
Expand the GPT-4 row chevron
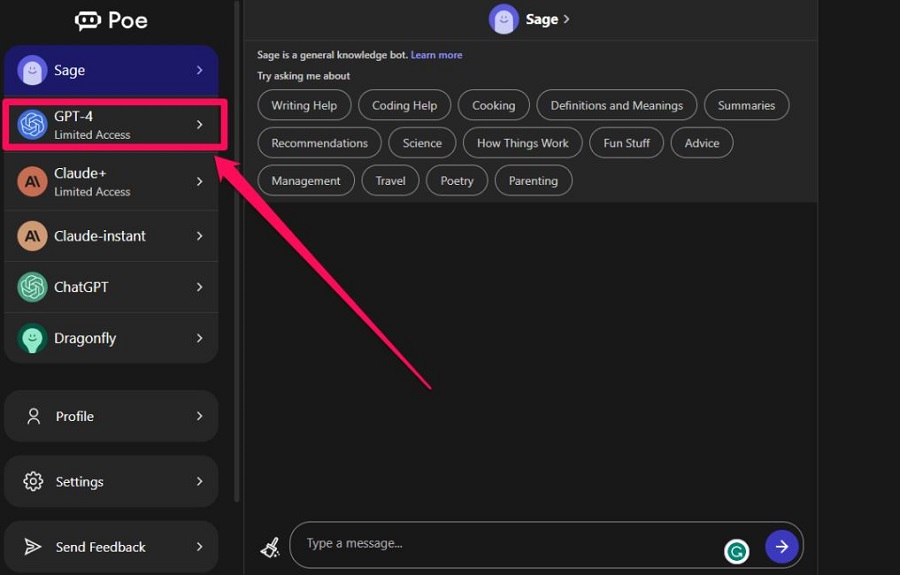pyautogui.click(x=200, y=125)
